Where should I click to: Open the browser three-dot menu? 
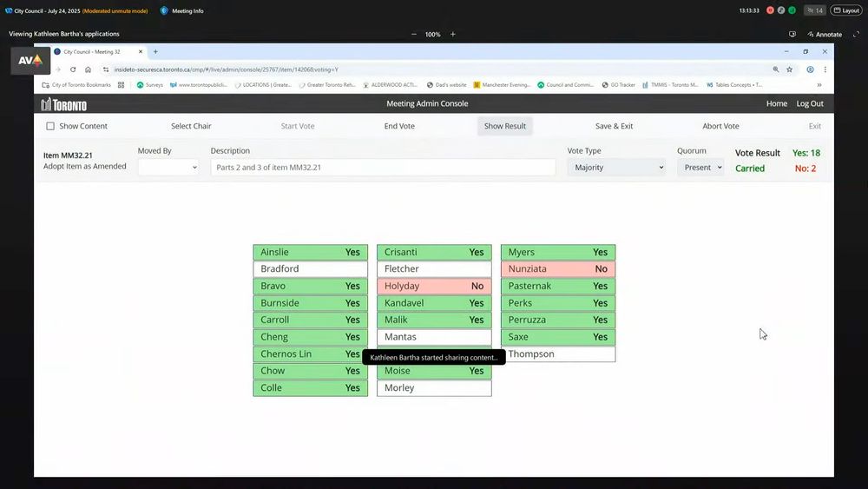(825, 69)
